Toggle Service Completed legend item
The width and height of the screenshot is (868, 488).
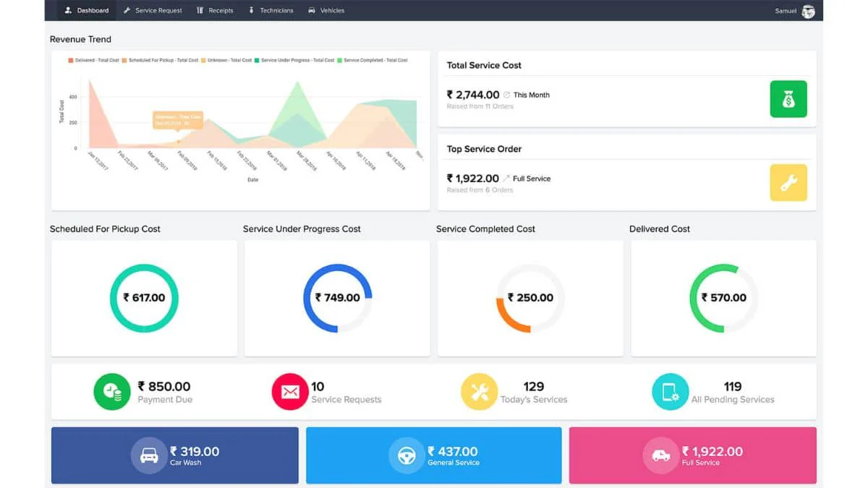point(373,60)
